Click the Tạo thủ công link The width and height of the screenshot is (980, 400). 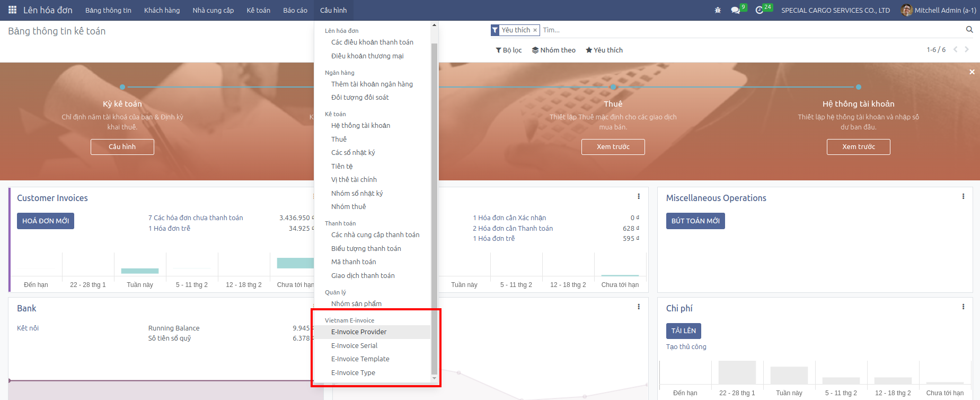686,347
